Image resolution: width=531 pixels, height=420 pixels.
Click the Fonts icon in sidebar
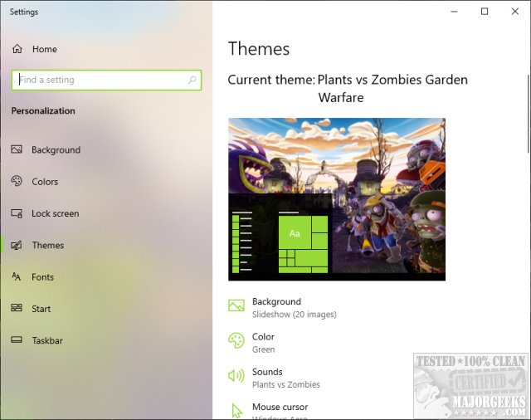17,276
